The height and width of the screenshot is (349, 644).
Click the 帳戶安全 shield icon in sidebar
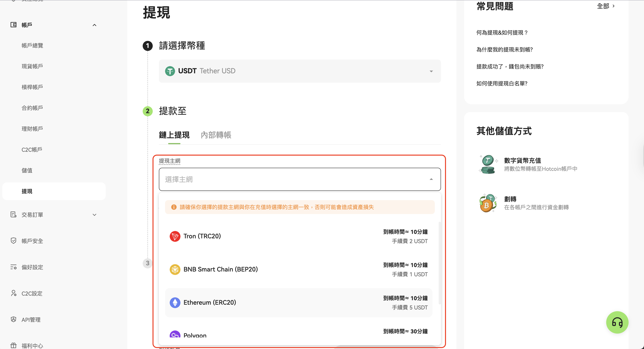pos(13,241)
